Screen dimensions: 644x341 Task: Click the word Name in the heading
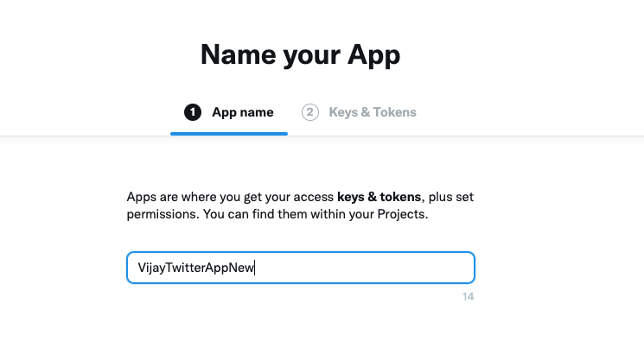coord(239,54)
